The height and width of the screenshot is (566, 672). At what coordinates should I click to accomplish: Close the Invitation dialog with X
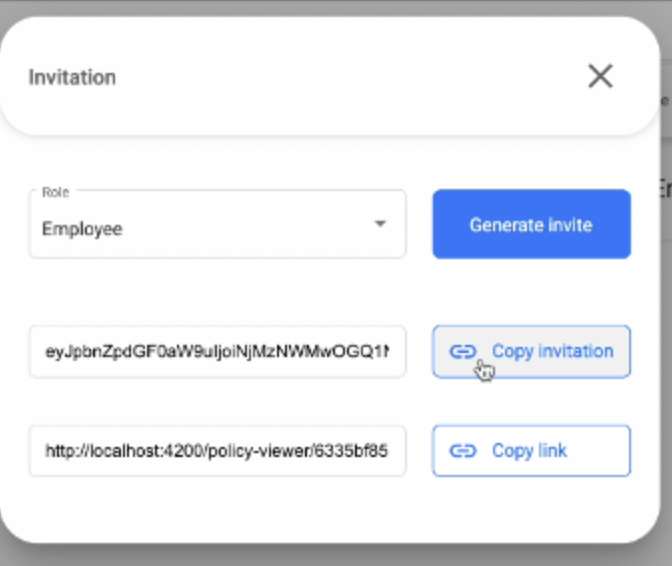(x=600, y=76)
